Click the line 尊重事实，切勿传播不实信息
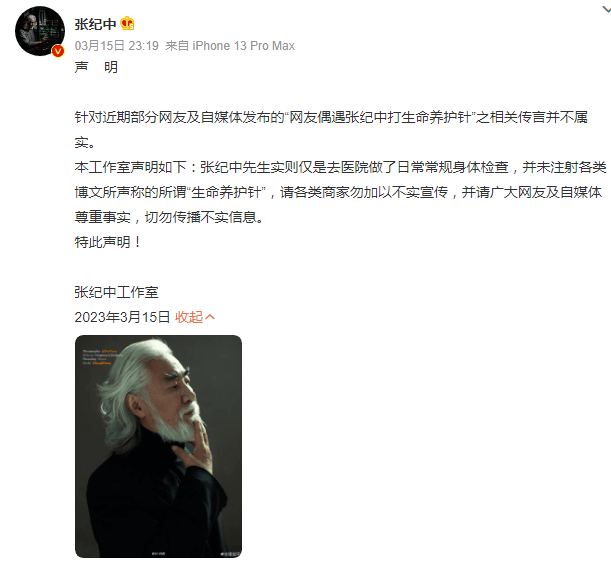This screenshot has height=567, width=611. click(x=170, y=217)
